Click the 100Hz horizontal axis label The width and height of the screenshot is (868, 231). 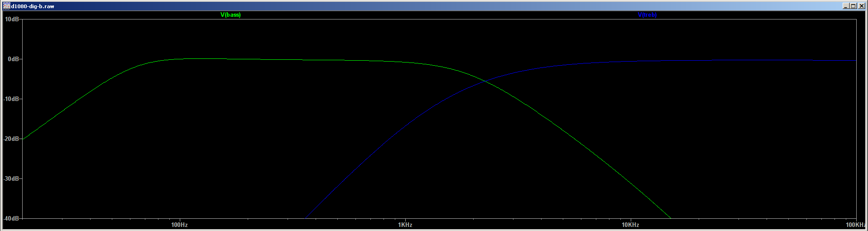click(179, 225)
